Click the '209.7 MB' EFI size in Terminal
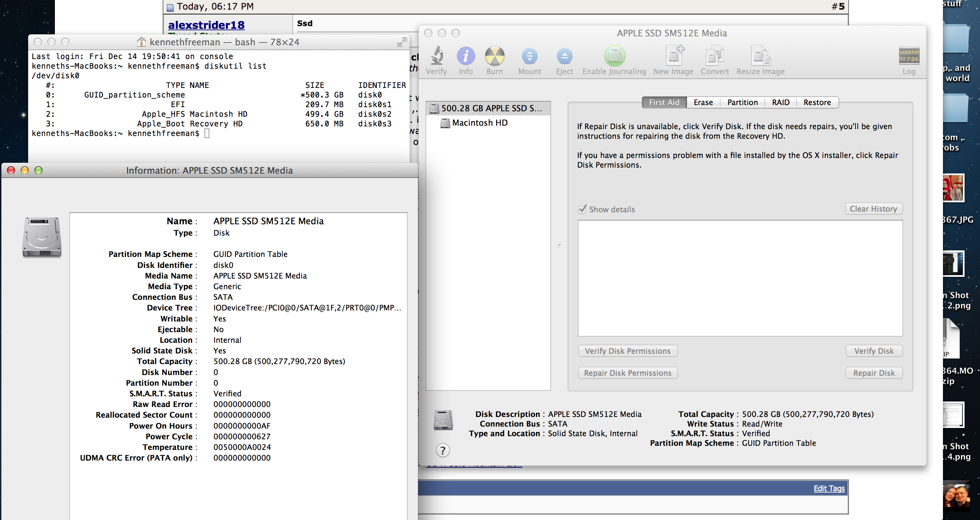This screenshot has height=520, width=980. click(x=324, y=105)
